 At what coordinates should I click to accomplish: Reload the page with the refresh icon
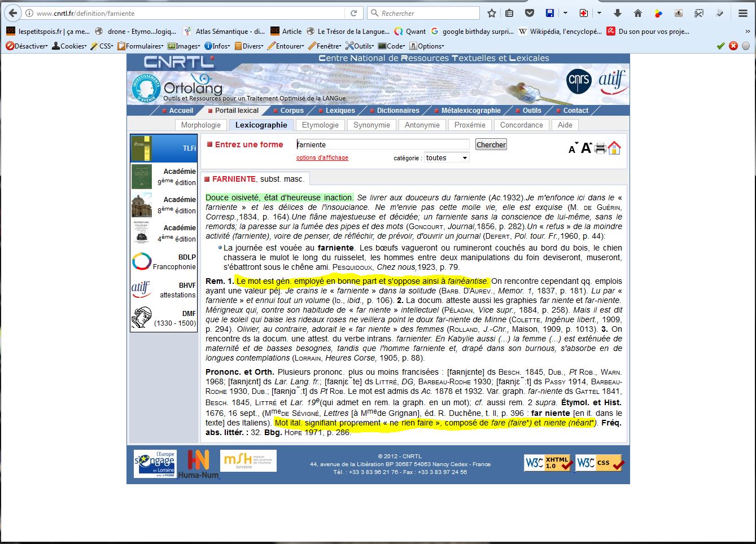(x=354, y=13)
